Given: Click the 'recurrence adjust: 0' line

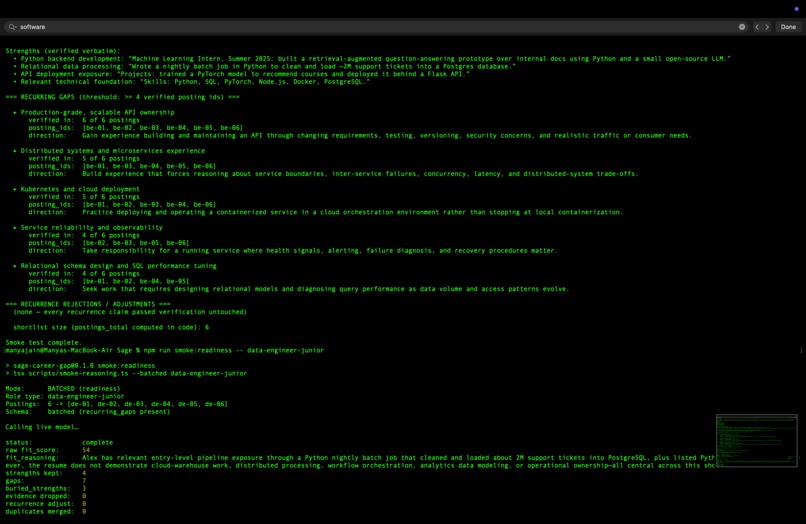Looking at the screenshot, I should click(46, 504).
